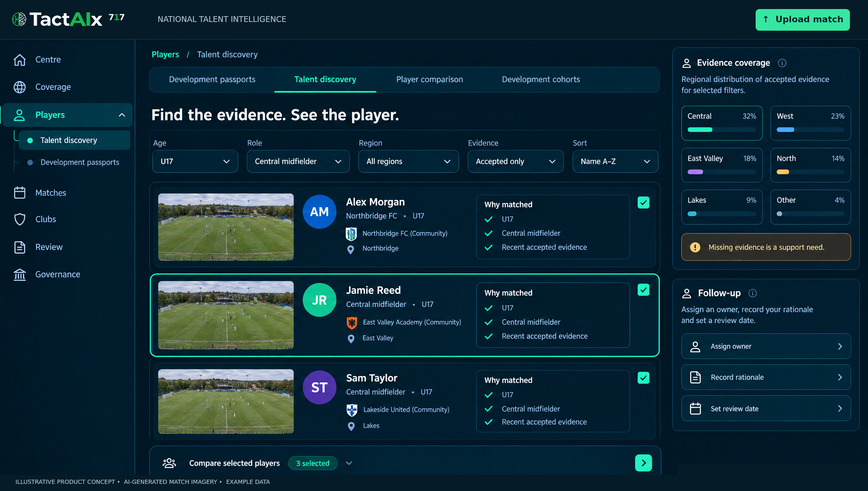
Task: Click the compare players group icon
Action: 169,463
